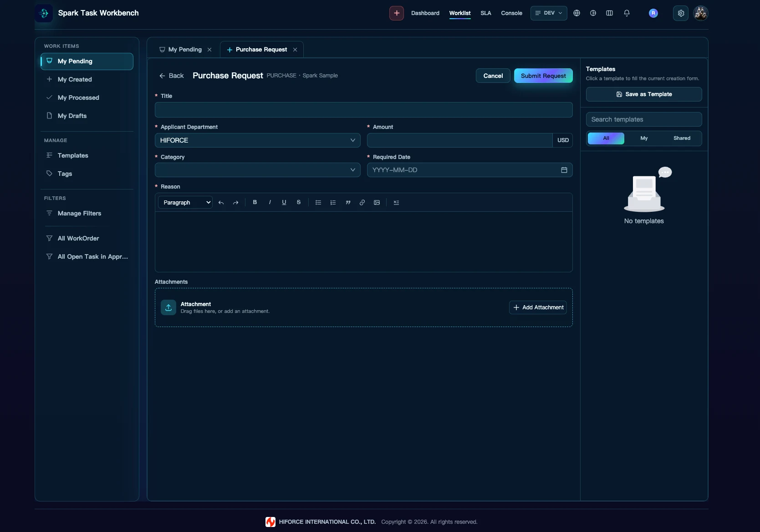The width and height of the screenshot is (760, 532).
Task: Toggle italic formatting
Action: coord(270,203)
